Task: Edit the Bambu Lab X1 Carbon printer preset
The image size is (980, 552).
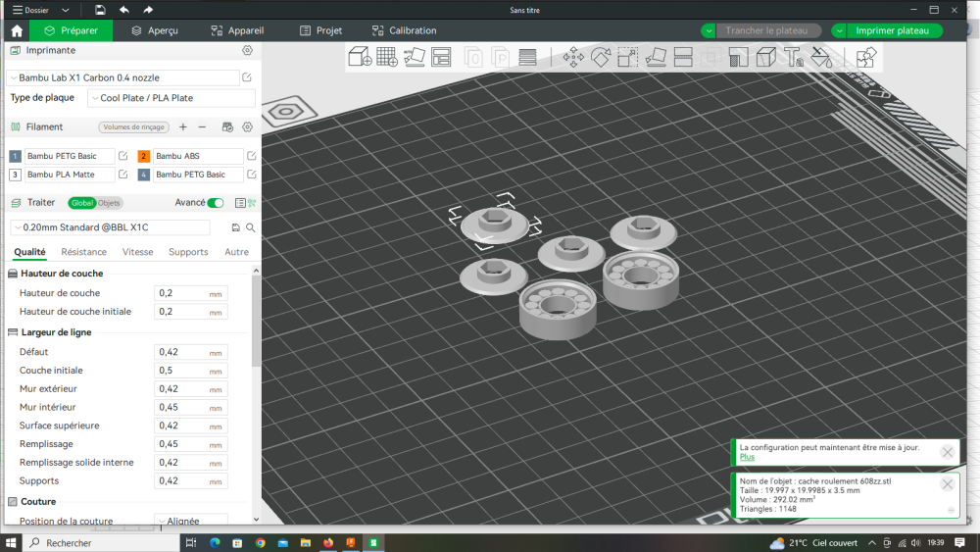Action: coord(247,77)
